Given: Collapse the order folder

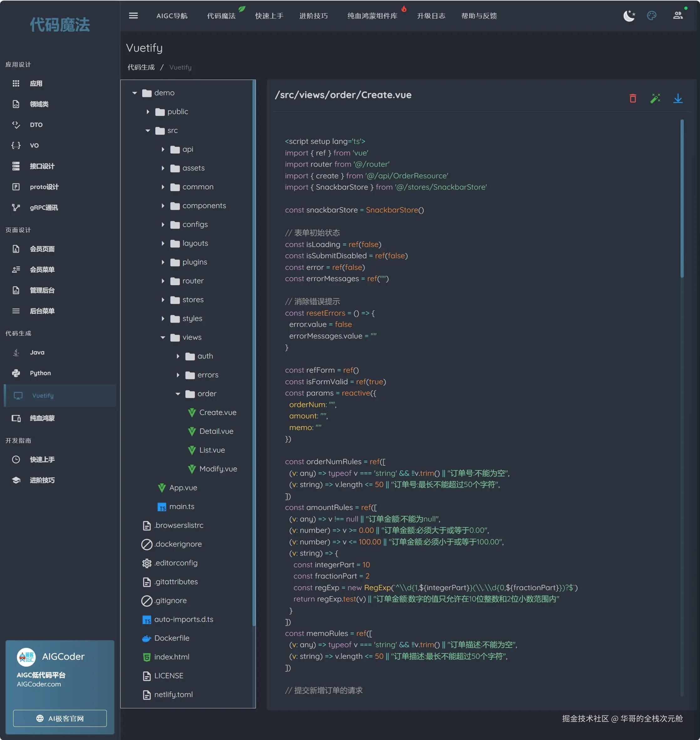Looking at the screenshot, I should (x=178, y=394).
